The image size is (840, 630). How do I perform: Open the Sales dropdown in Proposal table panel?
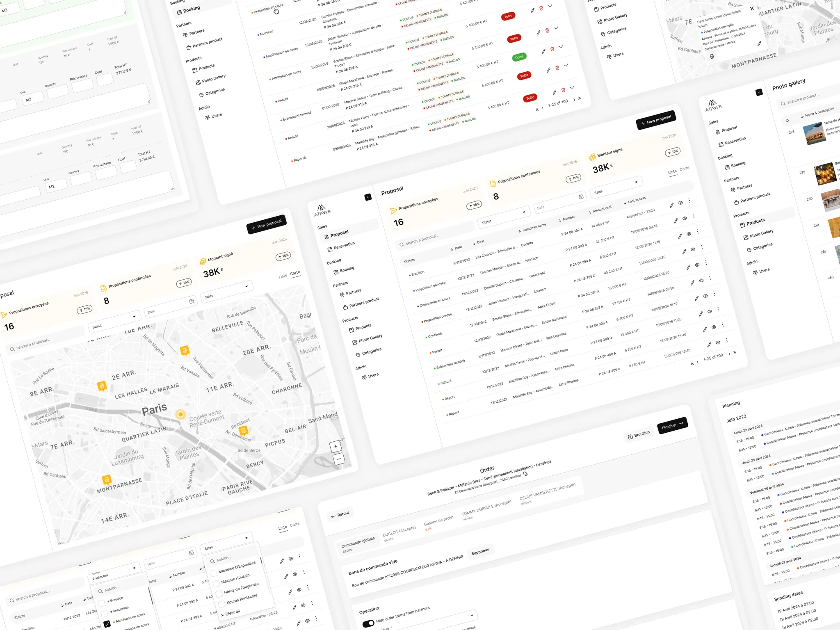pos(616,187)
